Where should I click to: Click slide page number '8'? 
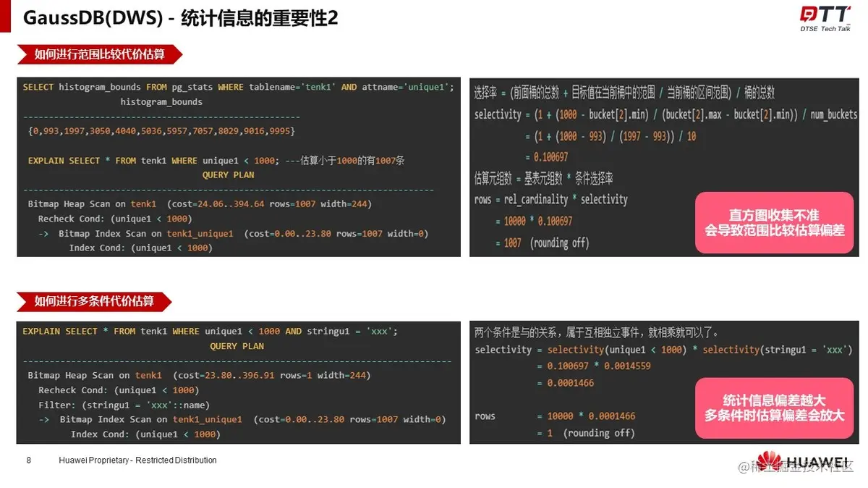click(x=28, y=460)
